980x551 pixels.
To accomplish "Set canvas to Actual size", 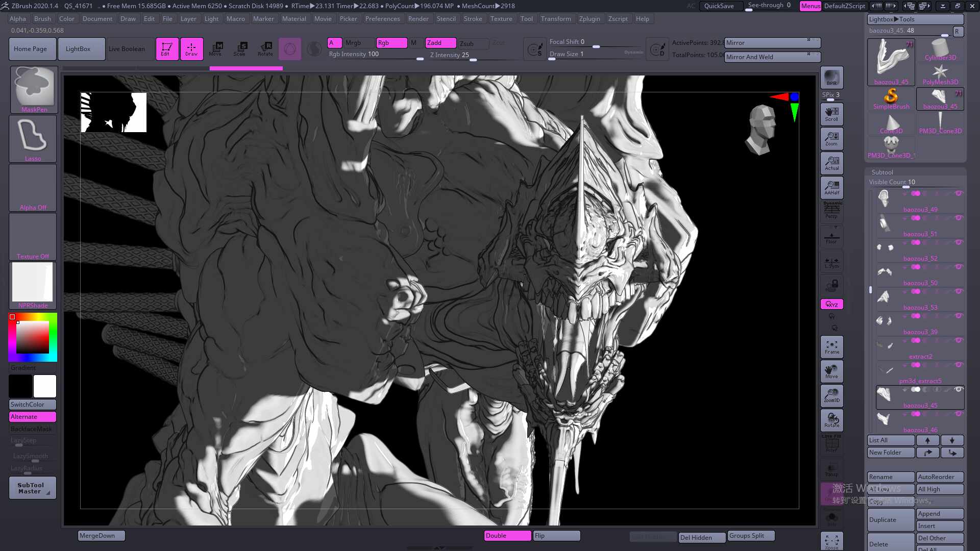I will point(831,163).
